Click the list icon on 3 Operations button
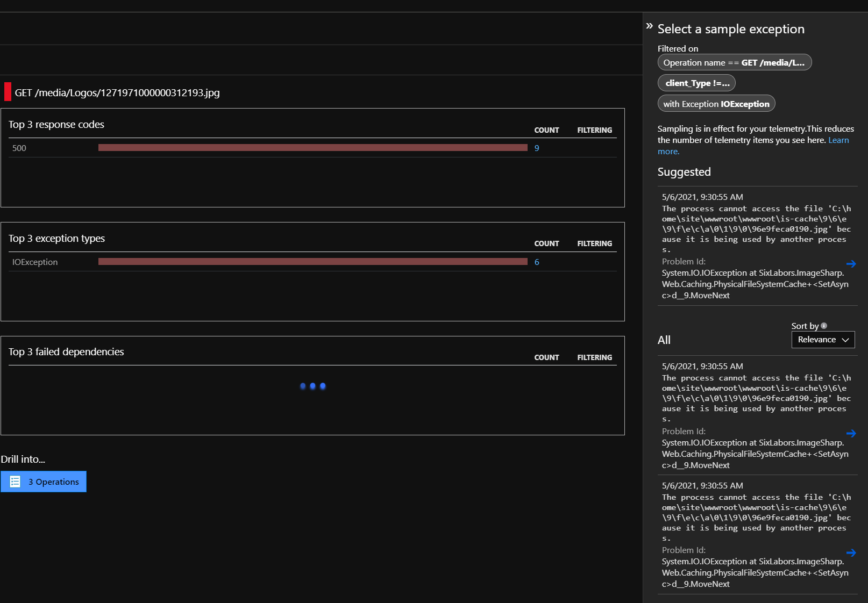Image resolution: width=868 pixels, height=603 pixels. click(15, 482)
